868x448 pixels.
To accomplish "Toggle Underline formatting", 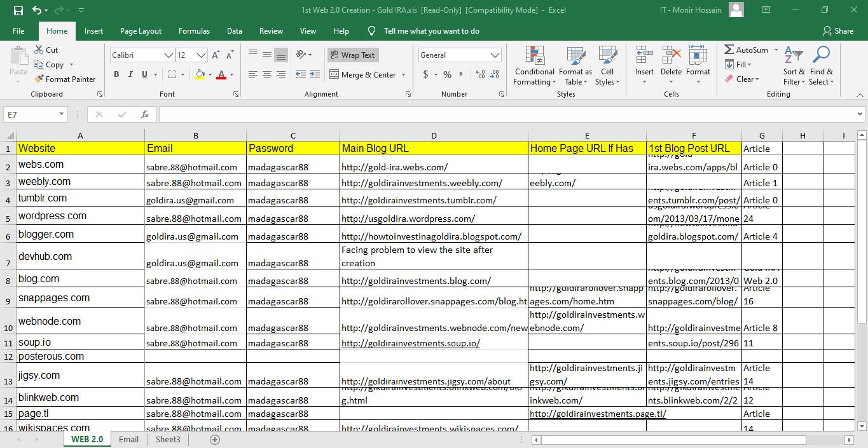I will (x=143, y=74).
